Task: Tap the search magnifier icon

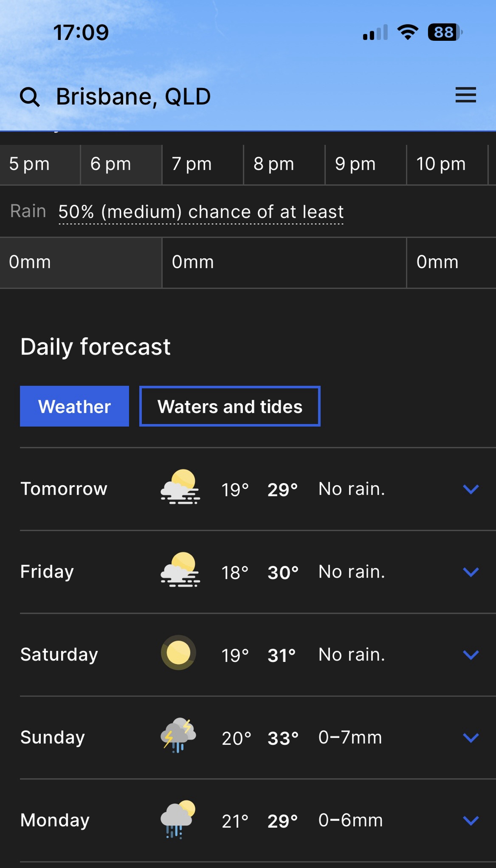Action: point(30,97)
